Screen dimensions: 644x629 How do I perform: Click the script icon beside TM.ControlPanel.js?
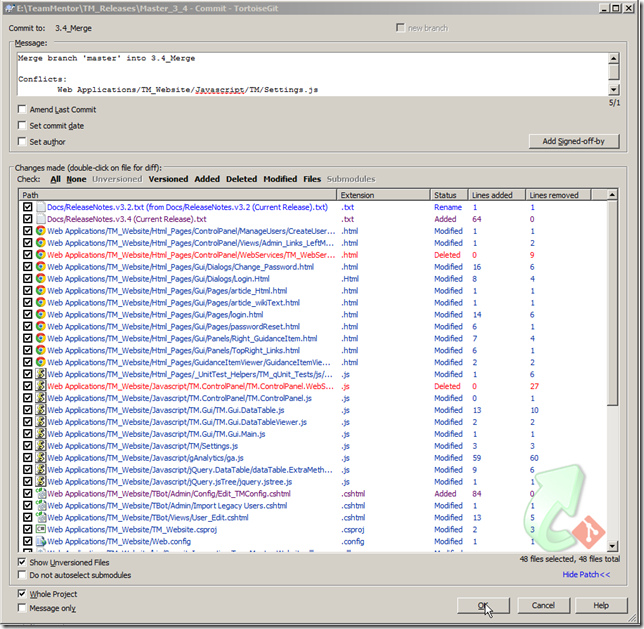[40, 398]
